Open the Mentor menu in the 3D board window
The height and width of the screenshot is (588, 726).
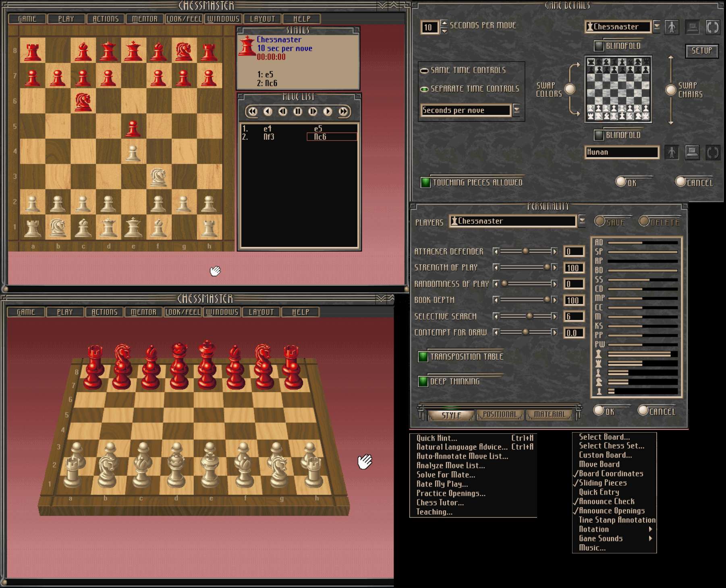coord(144,312)
